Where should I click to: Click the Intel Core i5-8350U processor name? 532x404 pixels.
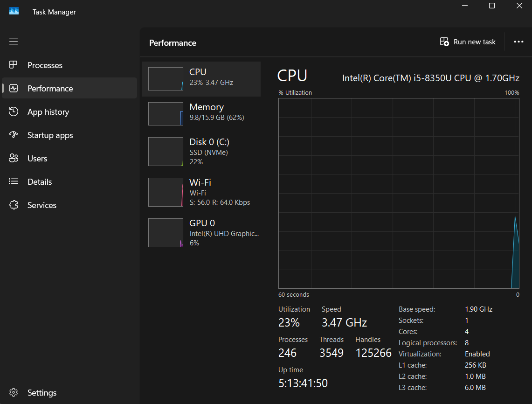point(430,78)
